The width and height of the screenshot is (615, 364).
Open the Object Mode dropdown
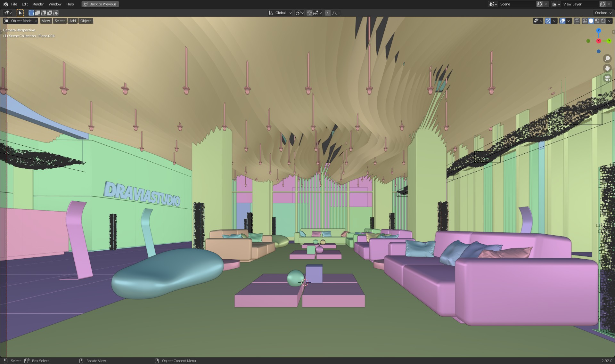[x=21, y=21]
